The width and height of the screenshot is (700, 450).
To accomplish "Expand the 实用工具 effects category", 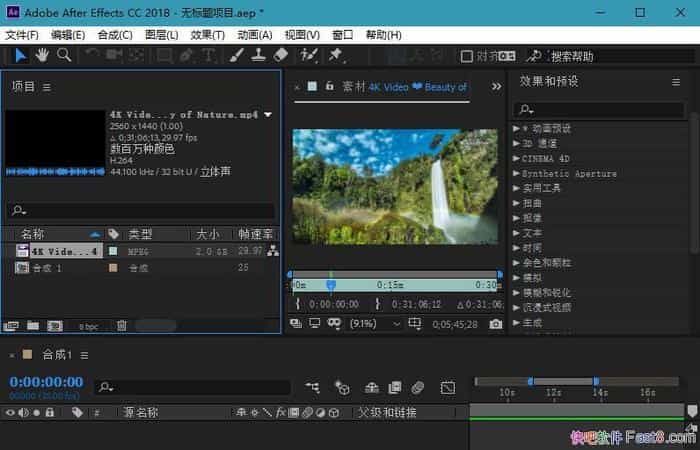I will tap(517, 188).
